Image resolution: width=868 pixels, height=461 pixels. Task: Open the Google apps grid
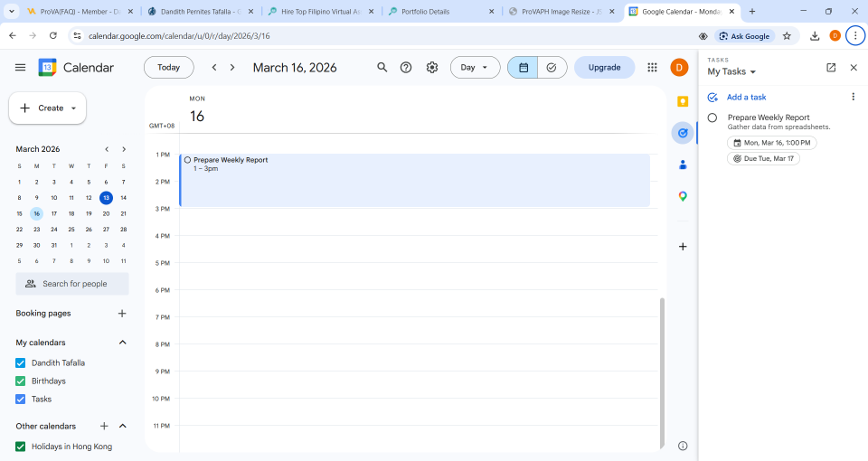(652, 68)
